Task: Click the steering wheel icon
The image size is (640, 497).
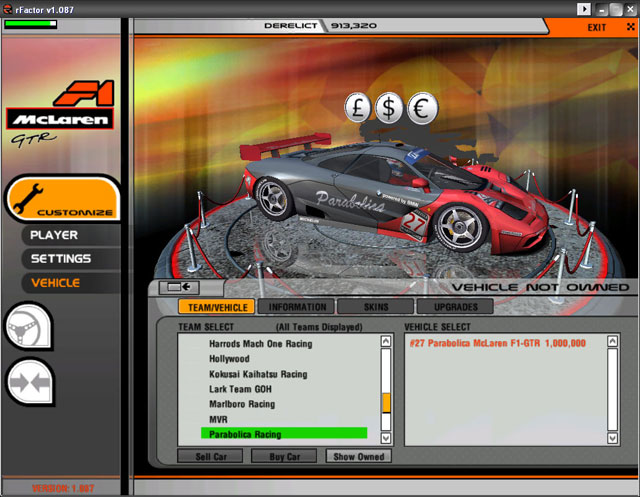Action: click(28, 327)
